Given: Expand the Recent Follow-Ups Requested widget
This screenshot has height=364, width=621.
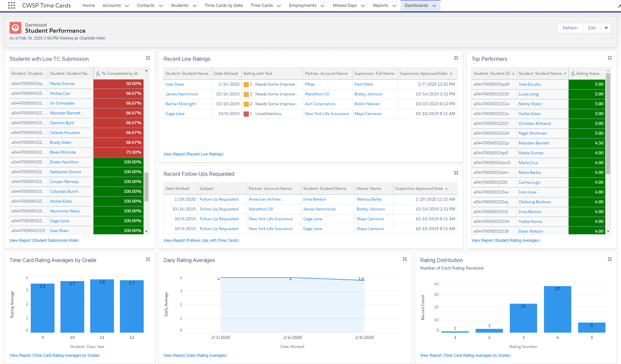Looking at the screenshot, I should [x=456, y=173].
